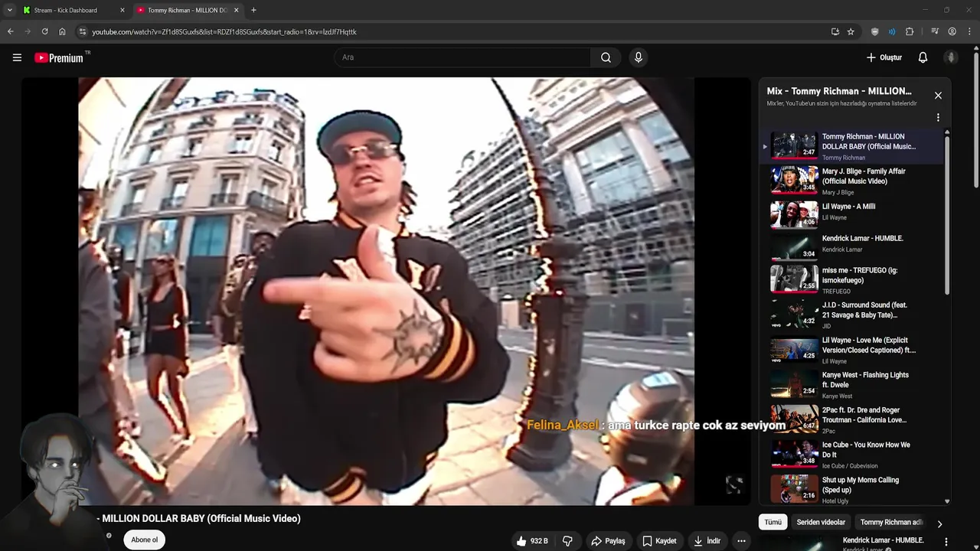The height and width of the screenshot is (551, 980).
Task: View site information icon in address bar
Action: (83, 31)
